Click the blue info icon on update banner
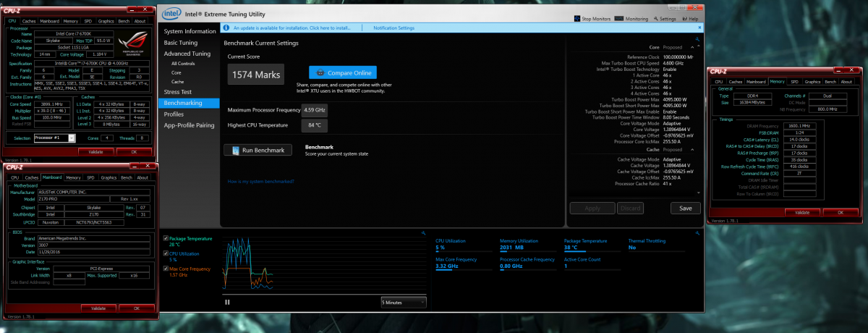The width and height of the screenshot is (868, 333). click(227, 28)
